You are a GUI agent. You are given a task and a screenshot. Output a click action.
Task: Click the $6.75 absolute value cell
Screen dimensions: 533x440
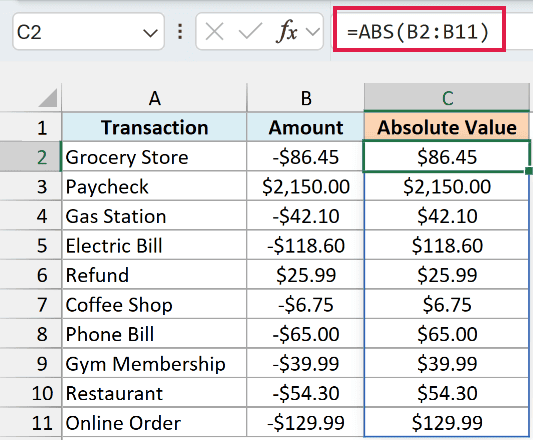[447, 305]
